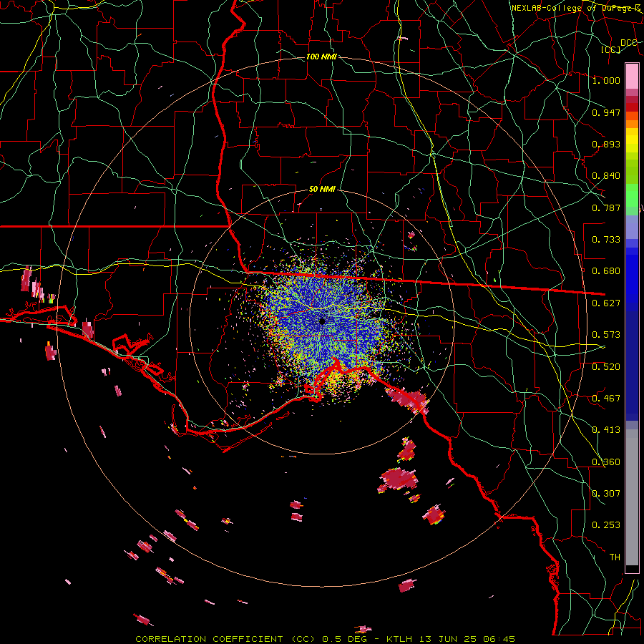Pick the gray segment of the color bar
644x644 pixels.
tap(632, 497)
